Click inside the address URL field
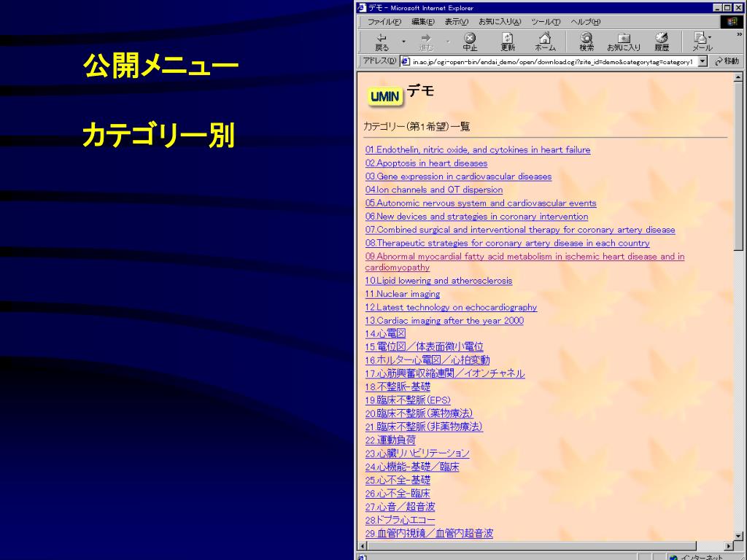 click(x=553, y=61)
